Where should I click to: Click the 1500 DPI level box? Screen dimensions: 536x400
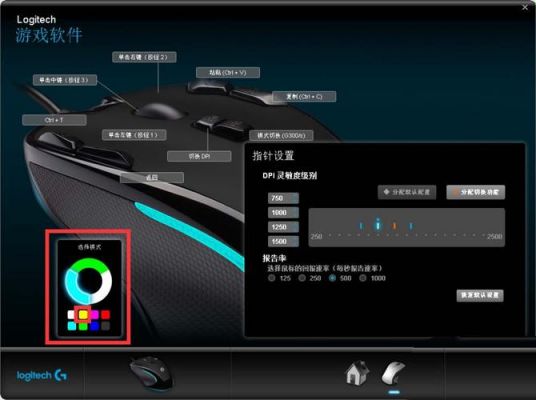click(x=283, y=241)
